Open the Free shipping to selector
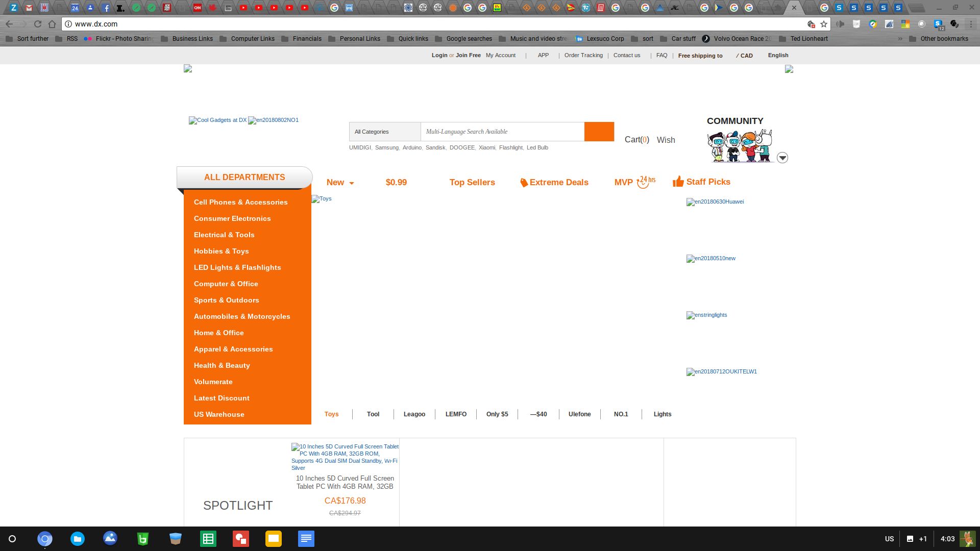The width and height of the screenshot is (980, 551). [700, 56]
